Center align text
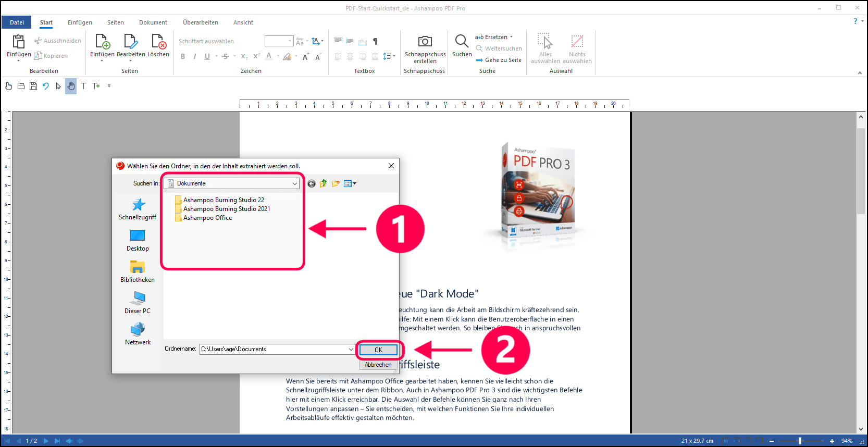 350,56
